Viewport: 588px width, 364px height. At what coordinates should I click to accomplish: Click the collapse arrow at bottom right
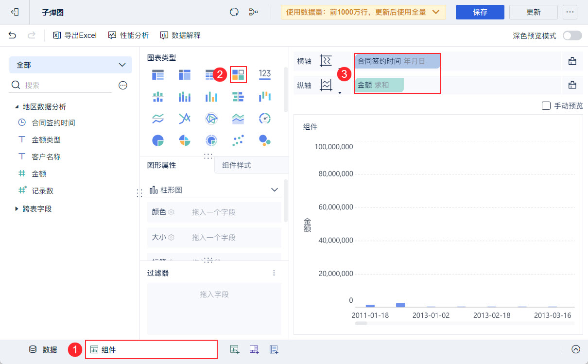pyautogui.click(x=576, y=349)
